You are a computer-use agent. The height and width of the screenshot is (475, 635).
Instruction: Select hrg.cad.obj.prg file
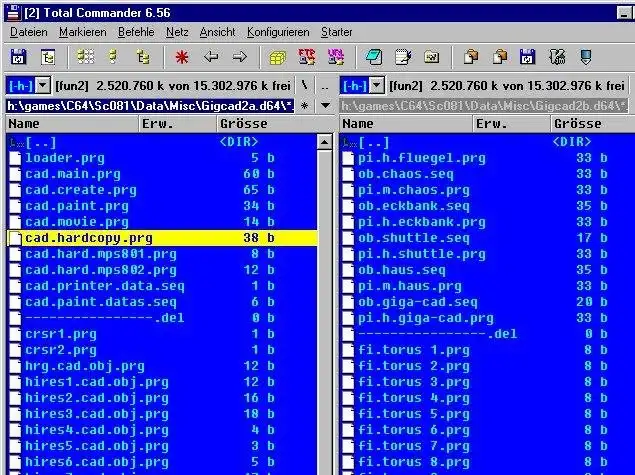tap(162, 366)
